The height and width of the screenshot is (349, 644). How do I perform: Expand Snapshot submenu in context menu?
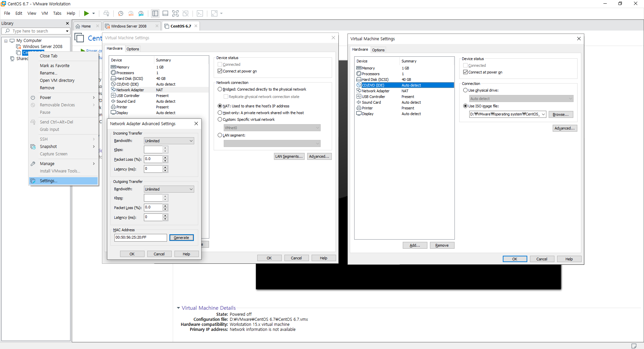coord(63,147)
